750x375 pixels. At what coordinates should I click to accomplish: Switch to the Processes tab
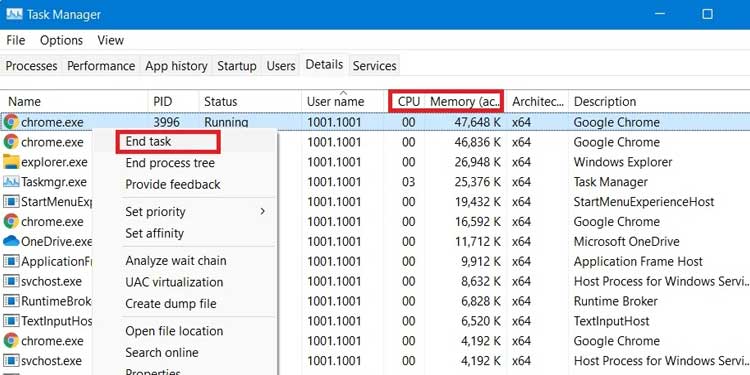[32, 66]
